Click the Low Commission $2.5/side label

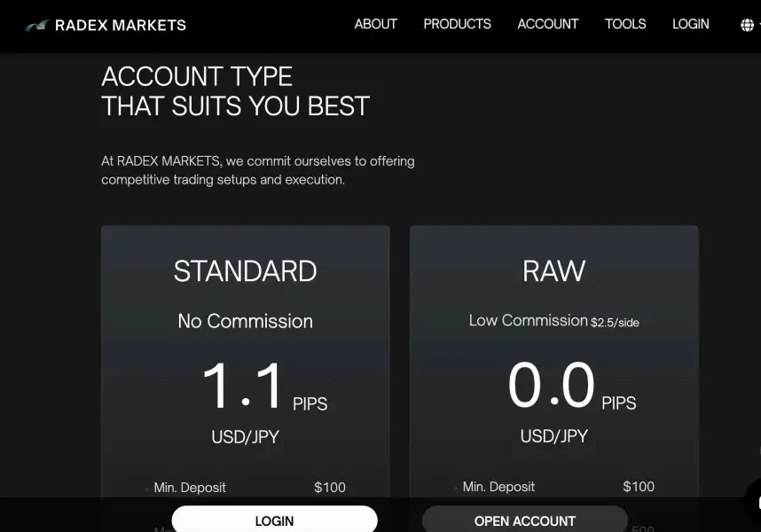click(x=553, y=321)
